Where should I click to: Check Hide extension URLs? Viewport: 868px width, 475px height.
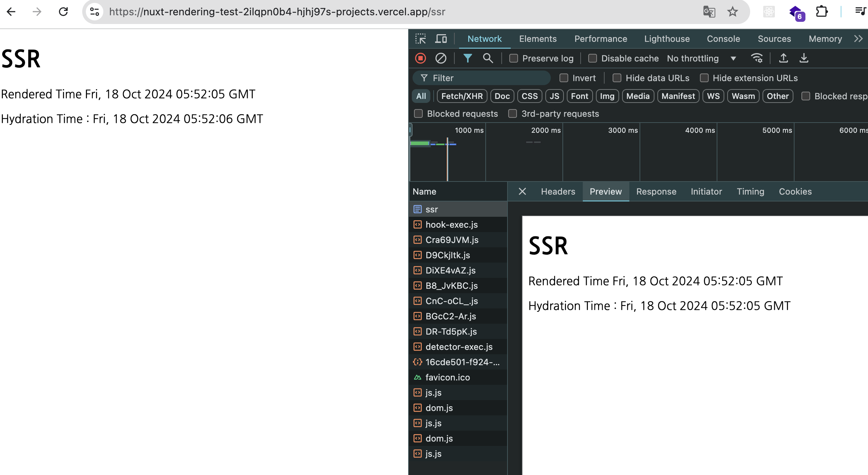pos(704,78)
